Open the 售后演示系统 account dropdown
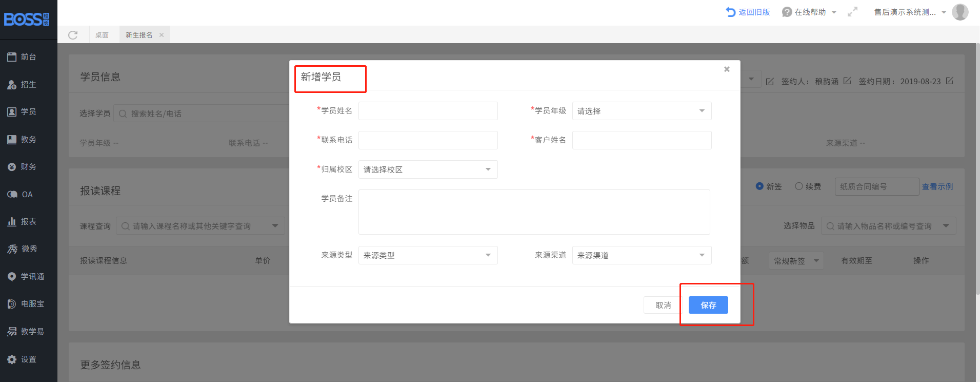Screen dimensions: 980x382 910,12
